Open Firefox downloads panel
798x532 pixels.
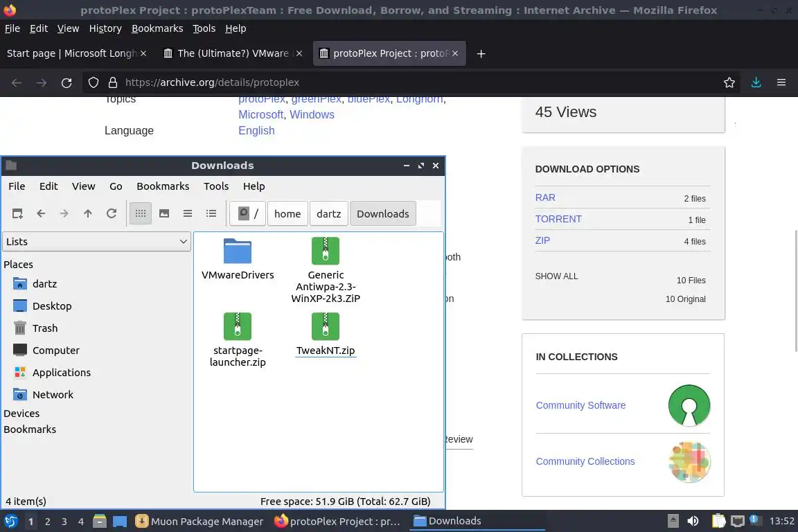pos(756,82)
